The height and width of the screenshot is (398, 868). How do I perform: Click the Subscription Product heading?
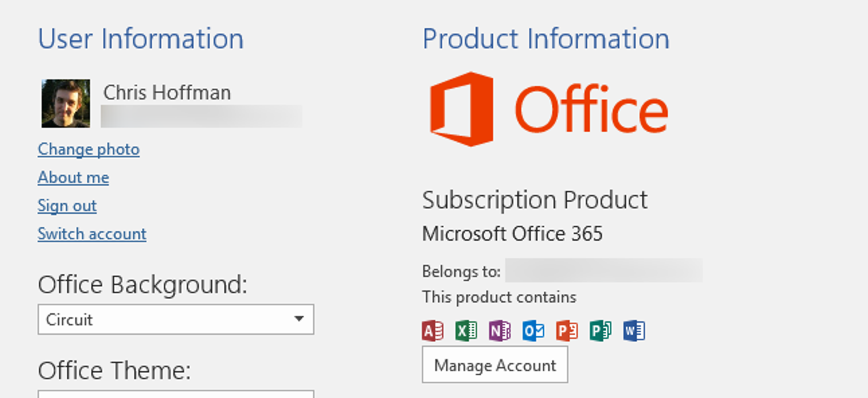[x=535, y=200]
